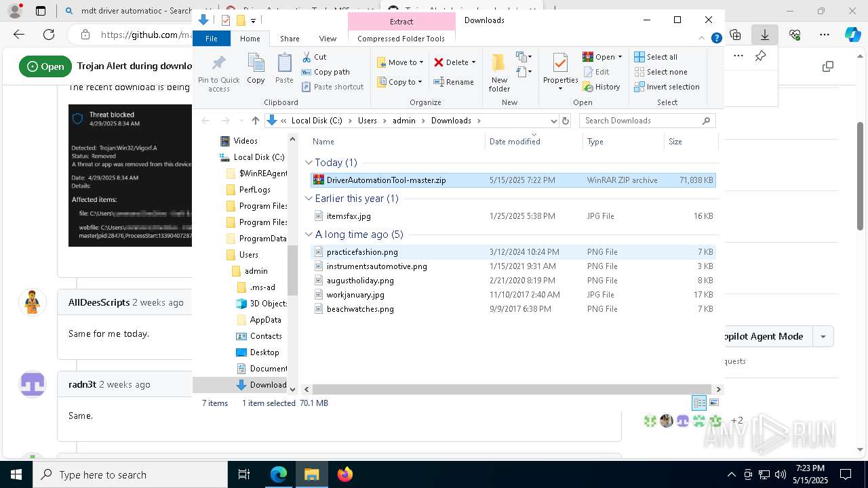Open Windows Start menu

coord(16,474)
